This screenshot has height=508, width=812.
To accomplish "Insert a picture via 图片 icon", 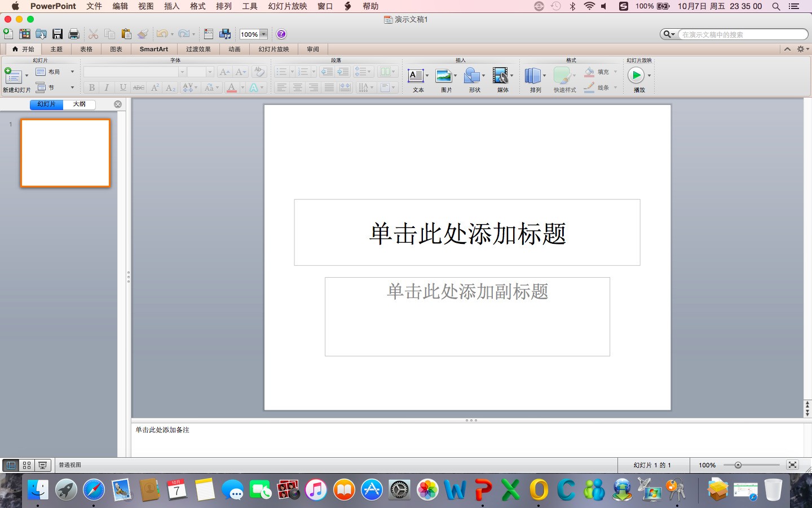I will [444, 76].
